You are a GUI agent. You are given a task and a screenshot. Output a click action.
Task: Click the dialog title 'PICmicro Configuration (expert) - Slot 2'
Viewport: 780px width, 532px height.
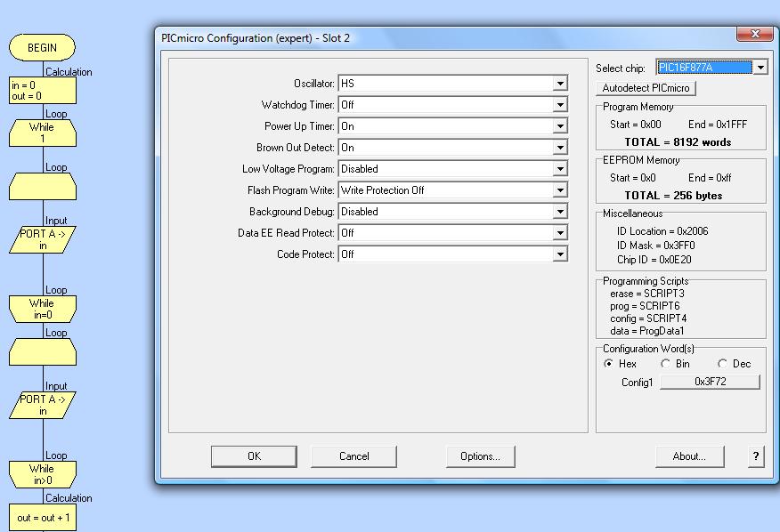pyautogui.click(x=256, y=38)
